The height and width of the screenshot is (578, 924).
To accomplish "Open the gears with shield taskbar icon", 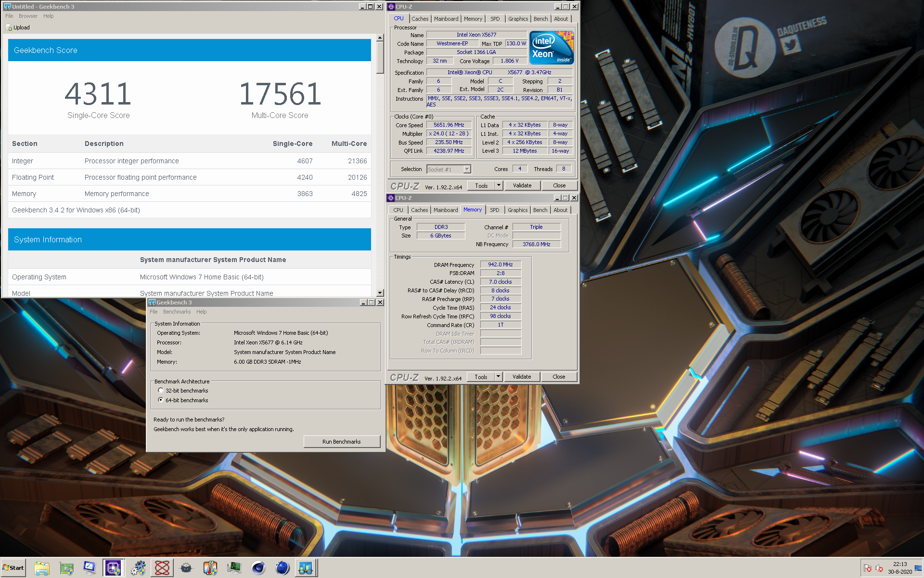I will [x=138, y=568].
